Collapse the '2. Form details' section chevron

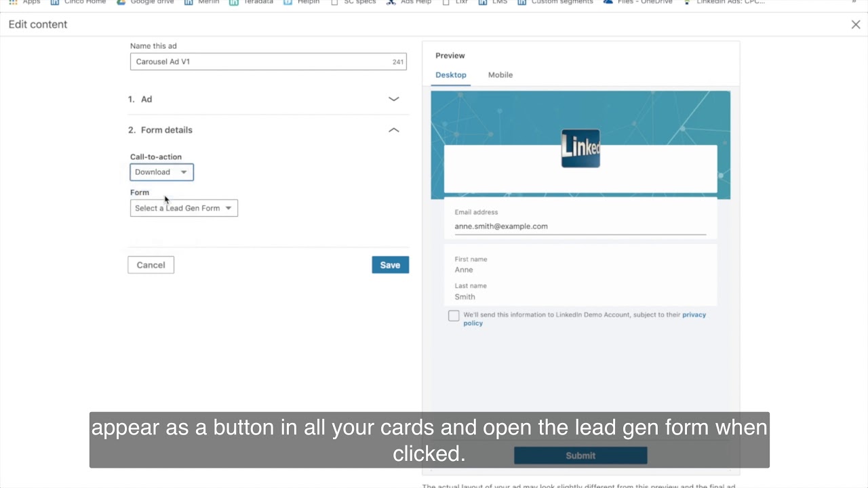point(393,130)
